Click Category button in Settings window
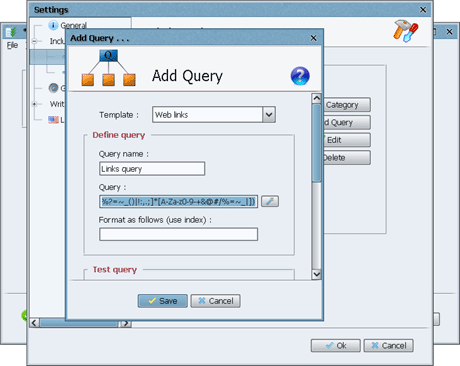Image resolution: width=460 pixels, height=366 pixels. click(347, 105)
